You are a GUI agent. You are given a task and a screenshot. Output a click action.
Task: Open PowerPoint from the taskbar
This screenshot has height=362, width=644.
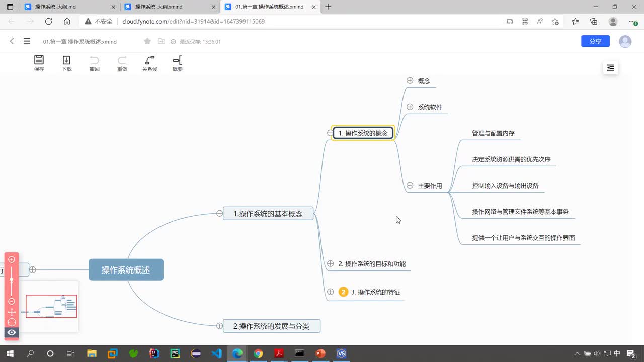[320, 353]
